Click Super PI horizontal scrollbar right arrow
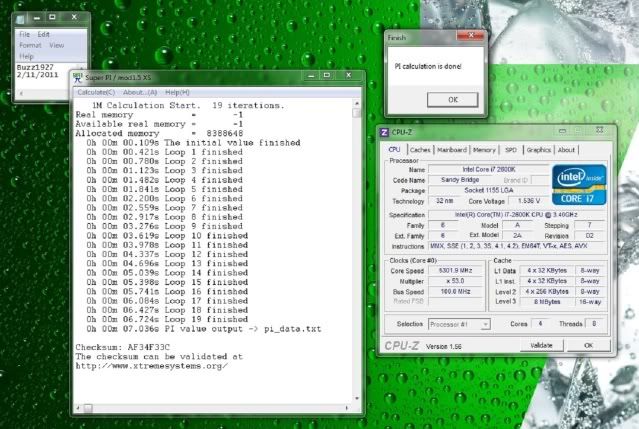 click(x=347, y=407)
